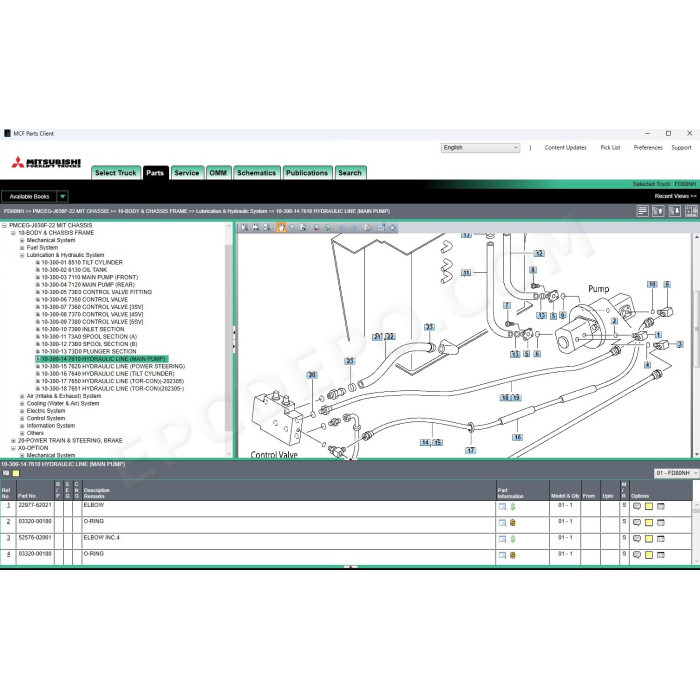The width and height of the screenshot is (700, 700).
Task: Click the blue forward arrow in diagram toolbar
Action: pos(354,228)
